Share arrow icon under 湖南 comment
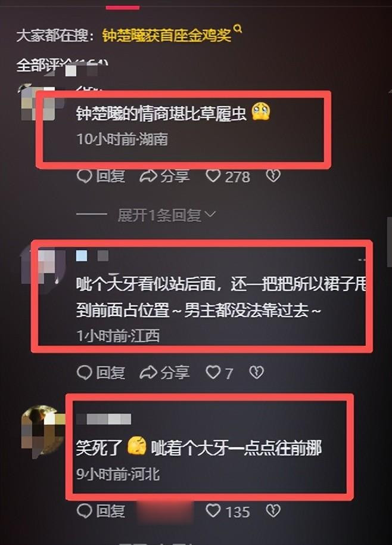The height and width of the screenshot is (545, 392). [x=148, y=176]
